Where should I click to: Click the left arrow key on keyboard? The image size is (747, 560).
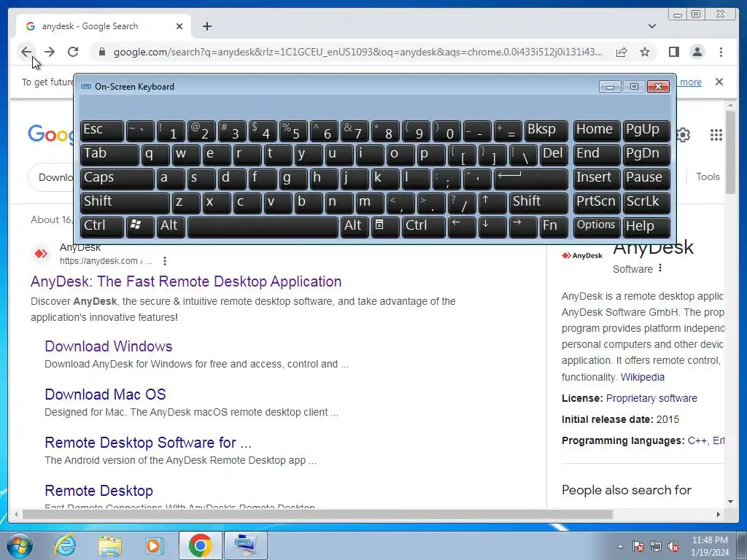tap(462, 227)
